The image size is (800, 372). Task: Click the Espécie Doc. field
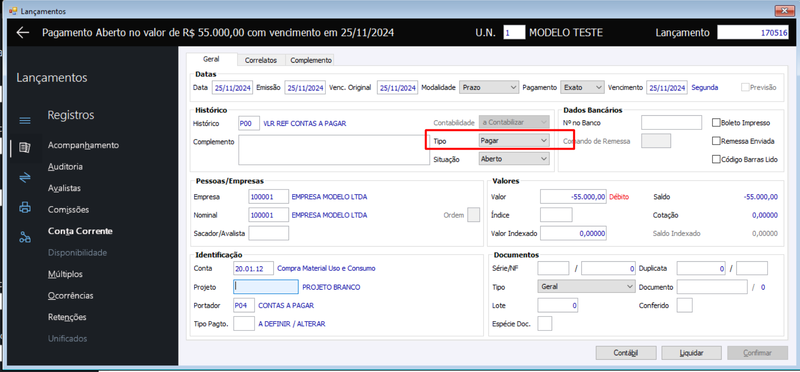pyautogui.click(x=545, y=324)
